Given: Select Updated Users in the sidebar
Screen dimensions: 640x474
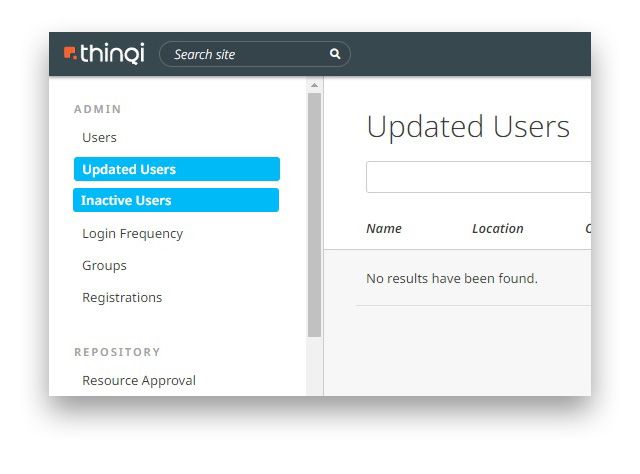Looking at the screenshot, I should point(177,169).
